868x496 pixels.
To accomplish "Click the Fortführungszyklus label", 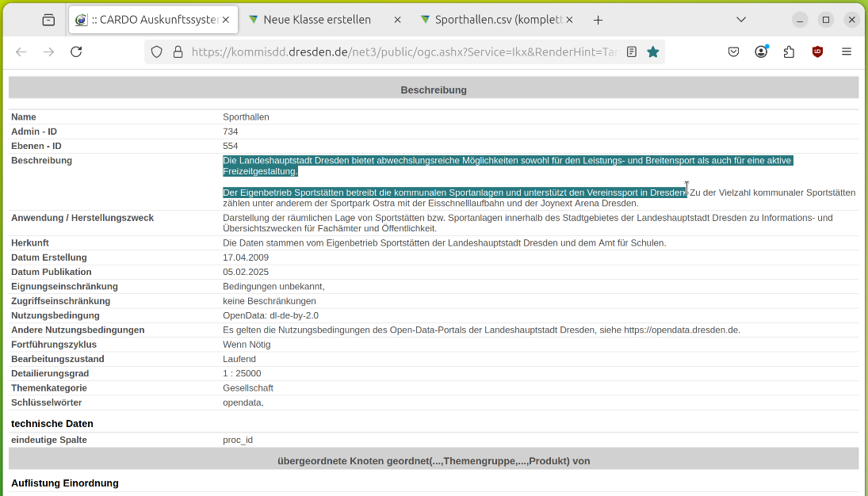I will (x=54, y=345).
